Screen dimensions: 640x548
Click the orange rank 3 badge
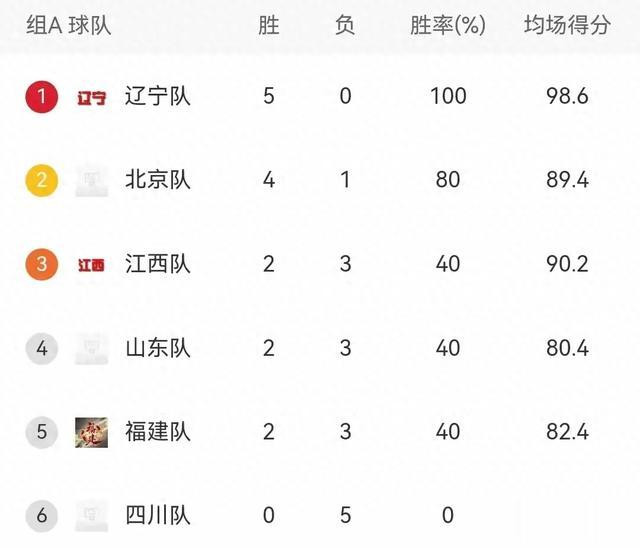pos(41,265)
